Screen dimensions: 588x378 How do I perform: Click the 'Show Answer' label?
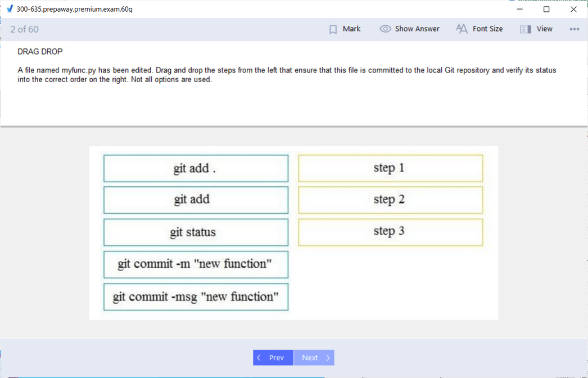point(417,29)
